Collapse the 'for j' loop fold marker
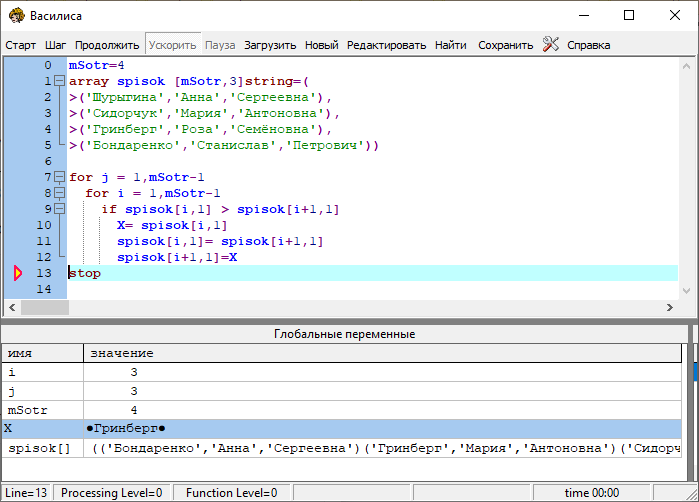The width and height of the screenshot is (699, 502). [60, 177]
